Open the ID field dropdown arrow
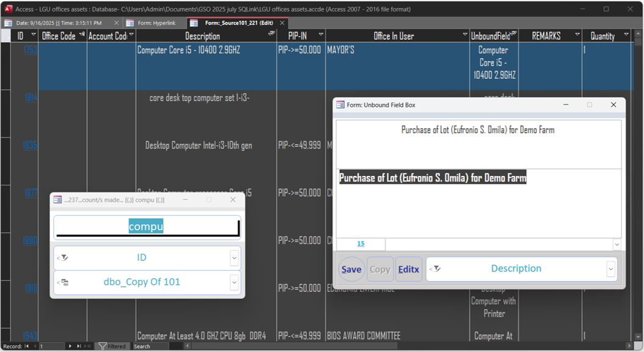 pos(234,258)
